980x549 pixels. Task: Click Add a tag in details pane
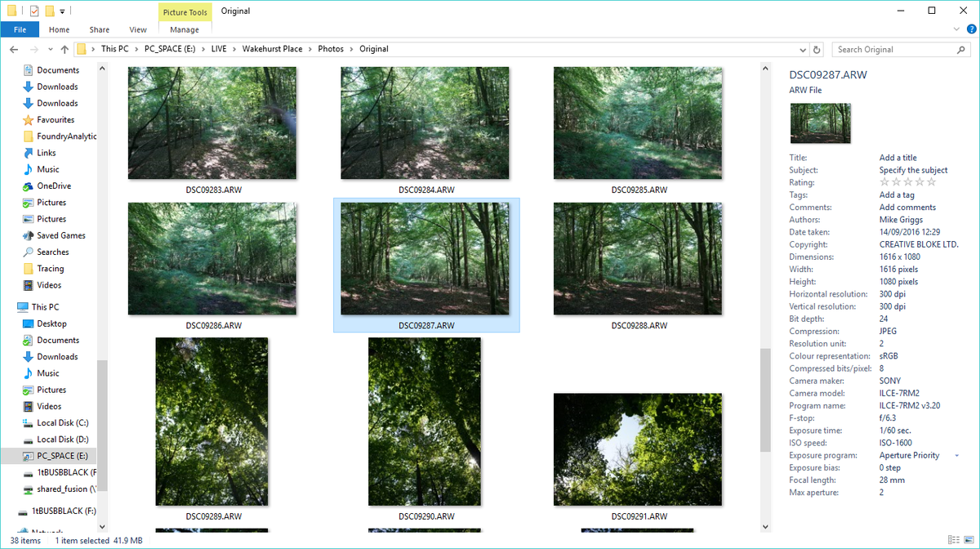(896, 194)
